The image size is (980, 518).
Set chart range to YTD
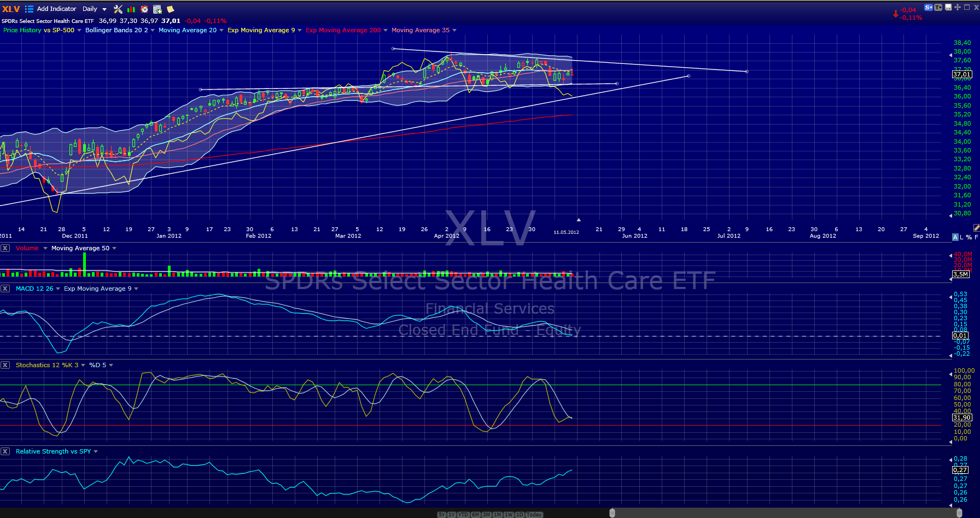463,515
